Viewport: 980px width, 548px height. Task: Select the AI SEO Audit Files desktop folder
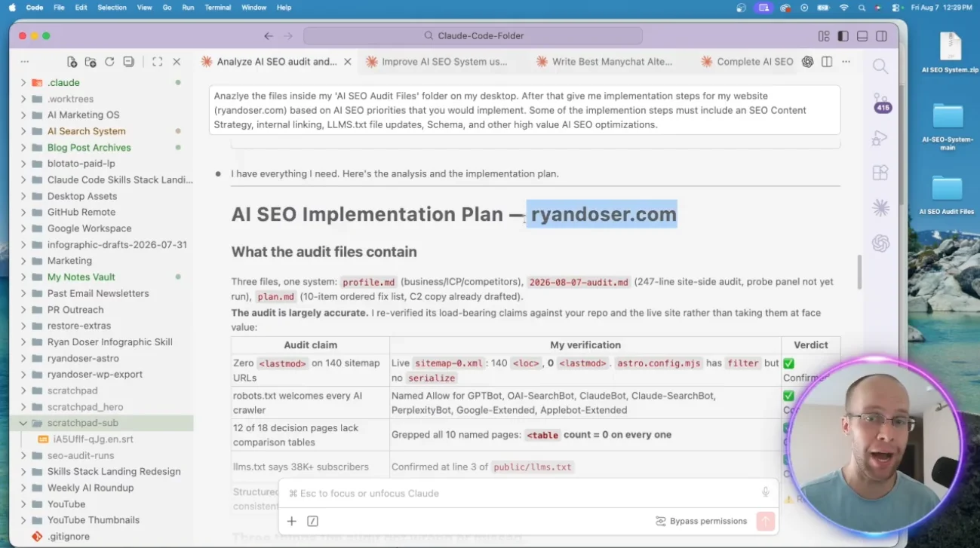948,194
